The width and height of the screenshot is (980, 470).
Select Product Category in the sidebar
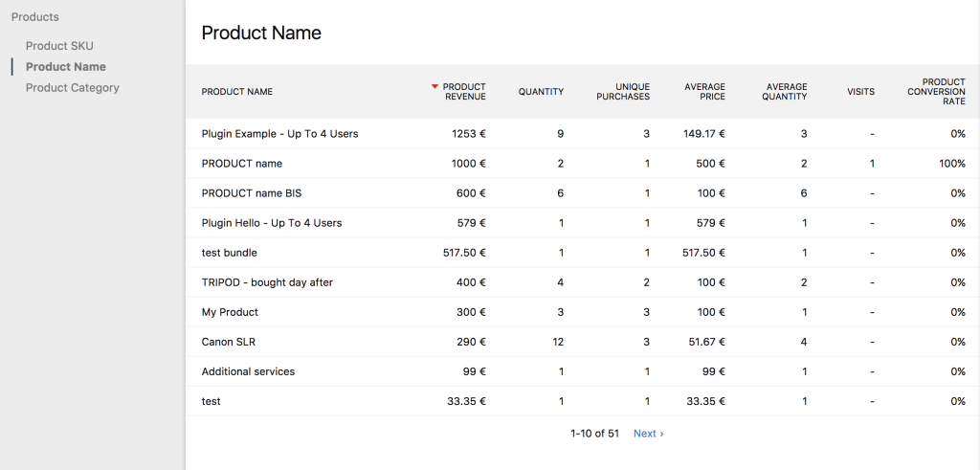(73, 87)
